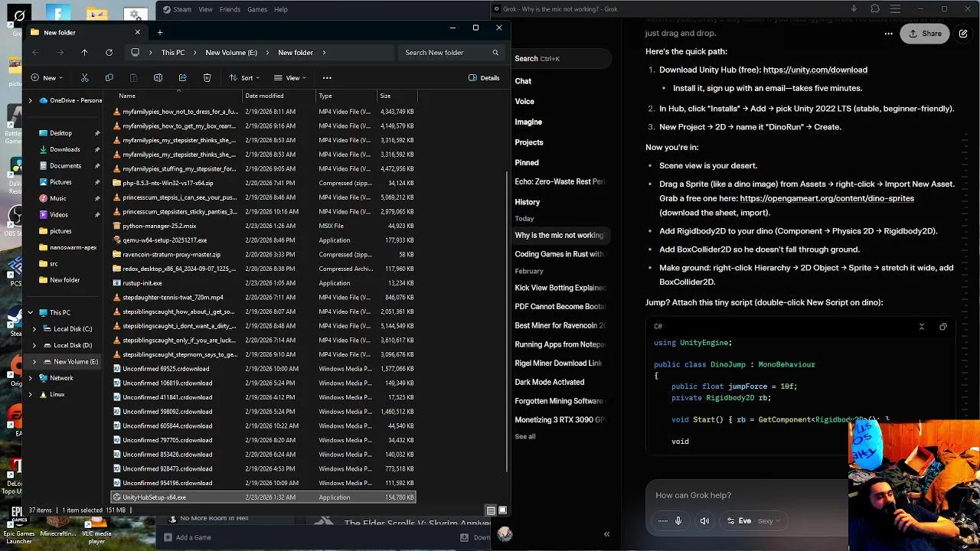The width and height of the screenshot is (980, 551).
Task: Toggle the Details pane in Explorer
Action: click(484, 77)
